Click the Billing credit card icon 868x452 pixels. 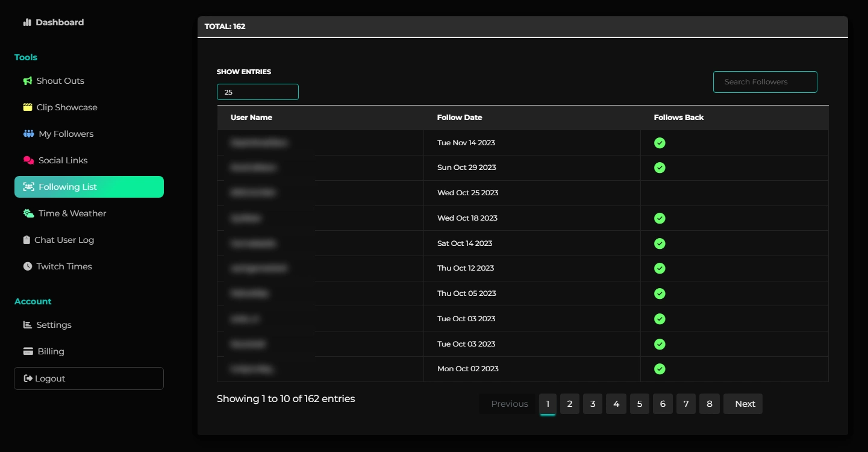28,351
